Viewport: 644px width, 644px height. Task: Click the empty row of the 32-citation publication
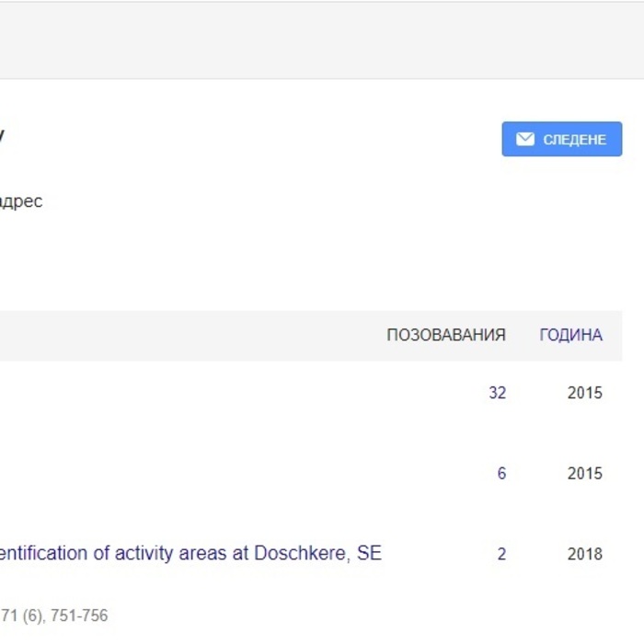[230, 393]
